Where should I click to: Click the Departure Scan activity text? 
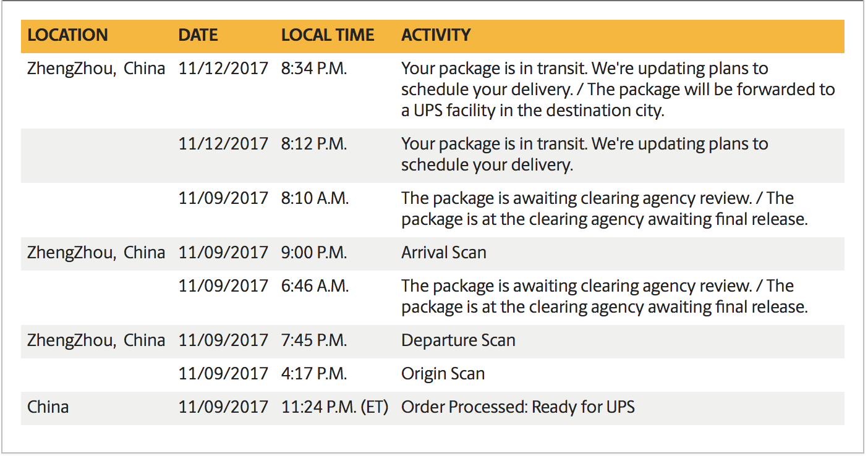coord(458,340)
